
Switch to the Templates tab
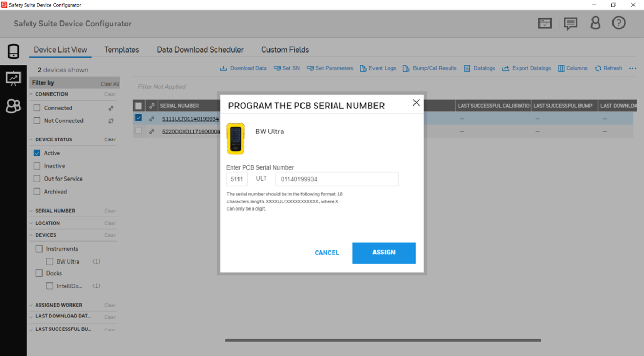click(121, 49)
